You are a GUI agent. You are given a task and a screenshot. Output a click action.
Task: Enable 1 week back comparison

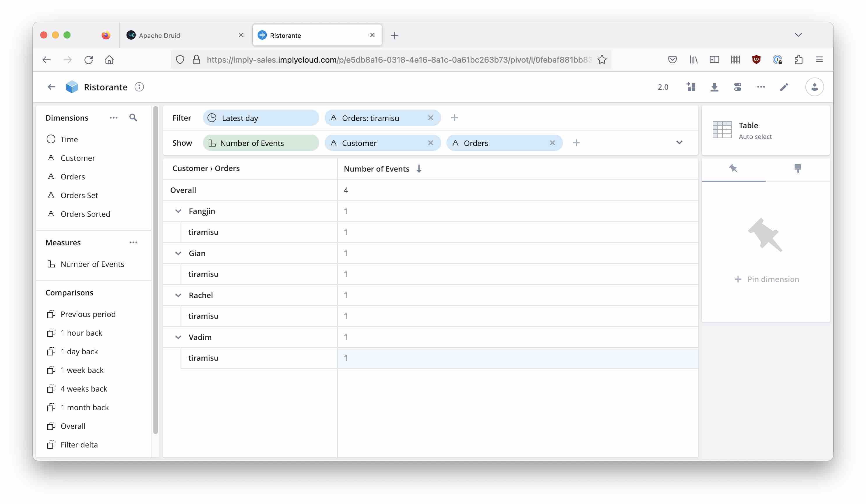pos(82,370)
